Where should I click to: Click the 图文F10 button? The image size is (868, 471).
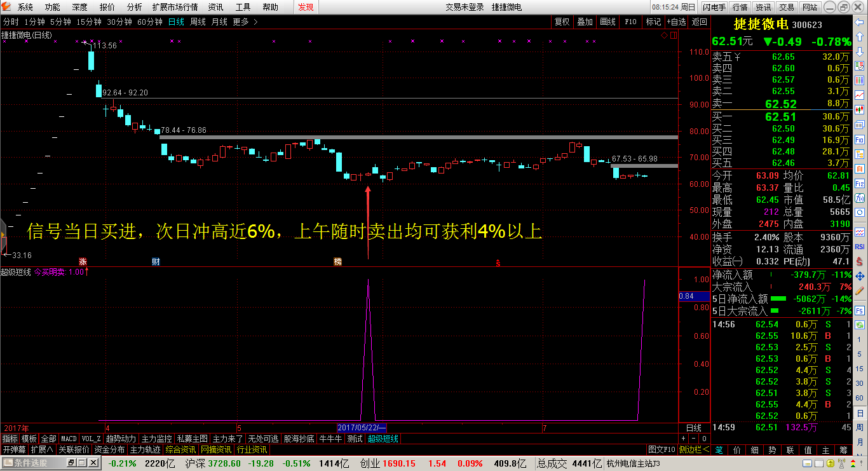coord(661,449)
